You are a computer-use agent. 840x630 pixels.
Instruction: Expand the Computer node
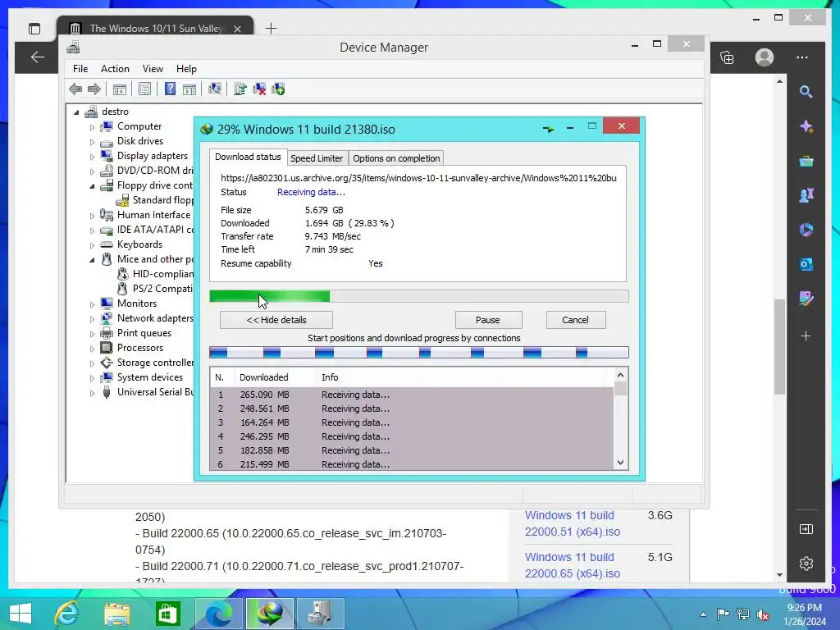(92, 127)
